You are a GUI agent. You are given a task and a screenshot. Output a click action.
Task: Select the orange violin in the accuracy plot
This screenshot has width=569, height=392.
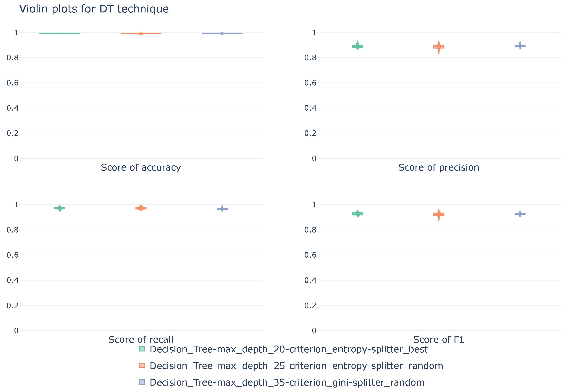pyautogui.click(x=141, y=33)
